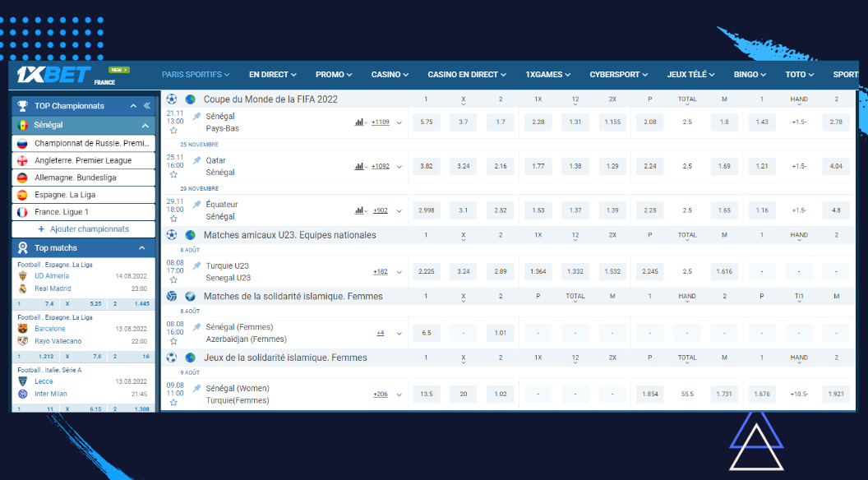
Task: Pin the Turquie U23 vs Senegal U23 match
Action: (x=196, y=265)
